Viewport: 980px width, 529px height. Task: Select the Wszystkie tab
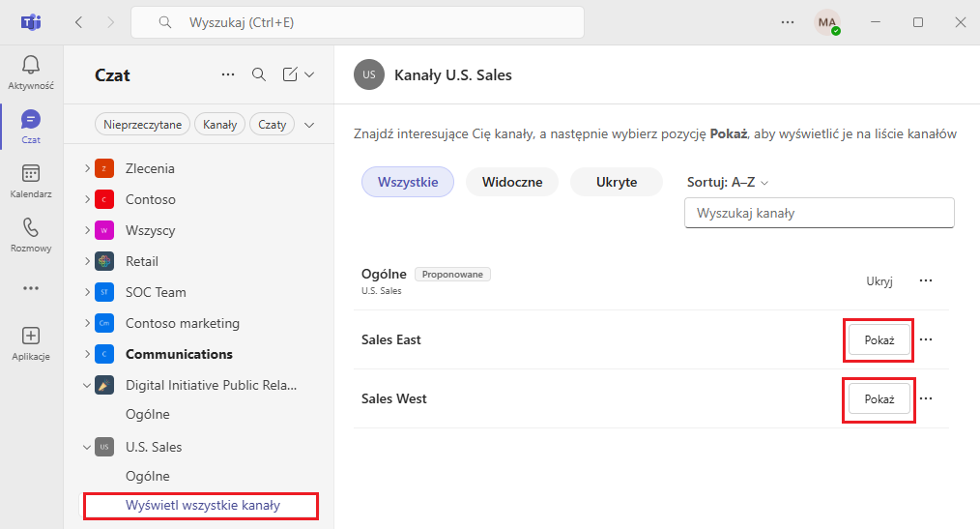(408, 182)
